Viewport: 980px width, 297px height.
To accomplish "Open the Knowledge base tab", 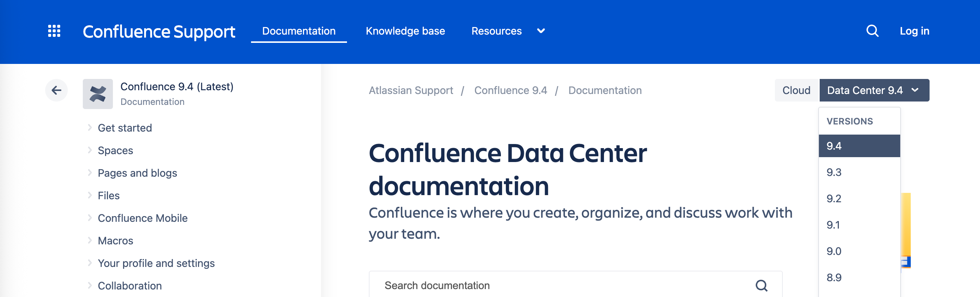I will (405, 31).
